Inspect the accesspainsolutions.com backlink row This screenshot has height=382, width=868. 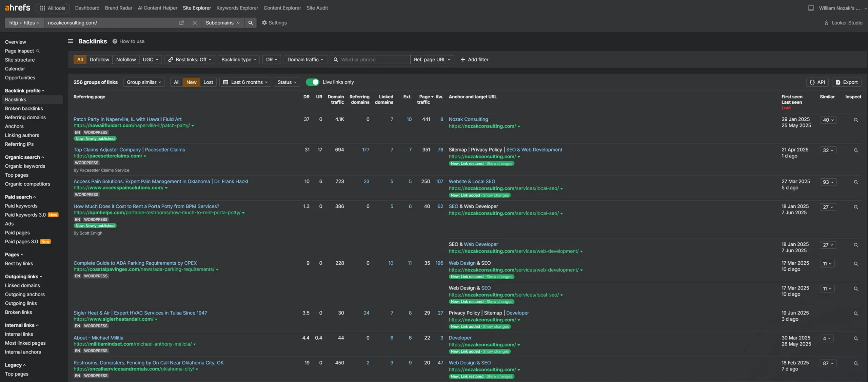[856, 182]
